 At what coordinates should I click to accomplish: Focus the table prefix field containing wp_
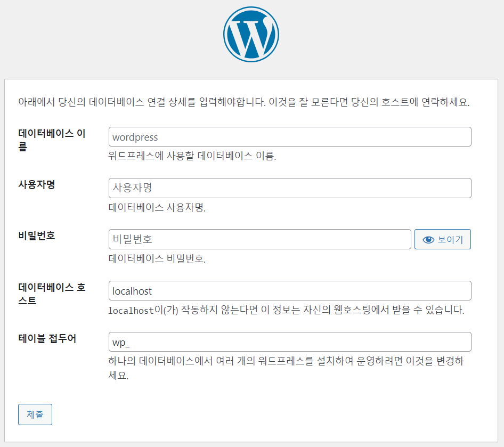[290, 342]
